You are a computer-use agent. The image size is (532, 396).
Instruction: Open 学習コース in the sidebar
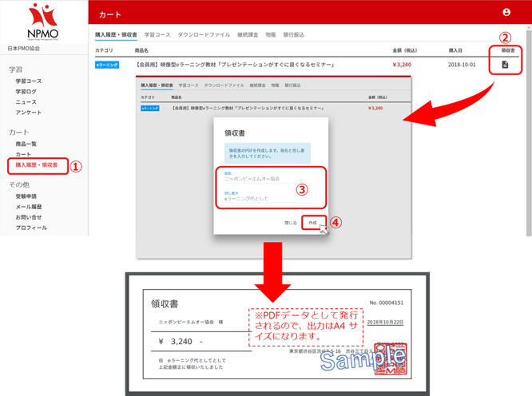click(x=29, y=81)
